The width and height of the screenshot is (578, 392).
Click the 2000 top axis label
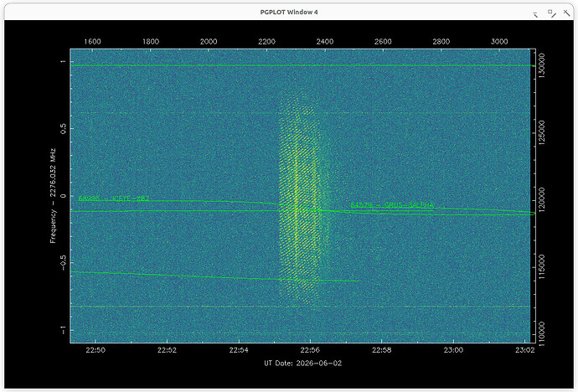coord(209,42)
